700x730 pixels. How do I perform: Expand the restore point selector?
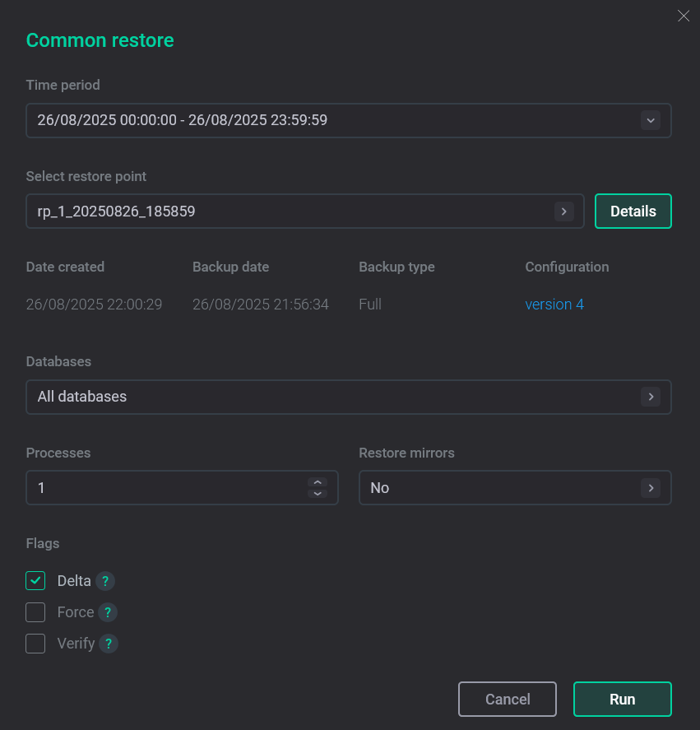coord(564,212)
